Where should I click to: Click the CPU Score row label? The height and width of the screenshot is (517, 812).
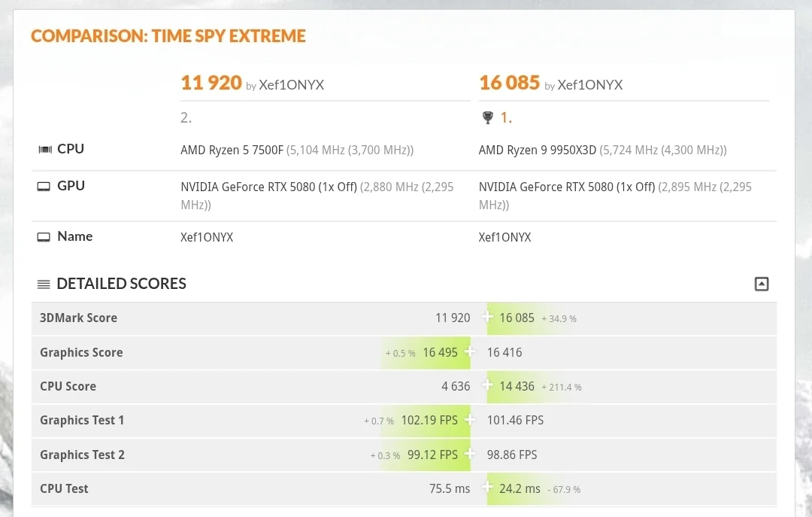(x=68, y=386)
